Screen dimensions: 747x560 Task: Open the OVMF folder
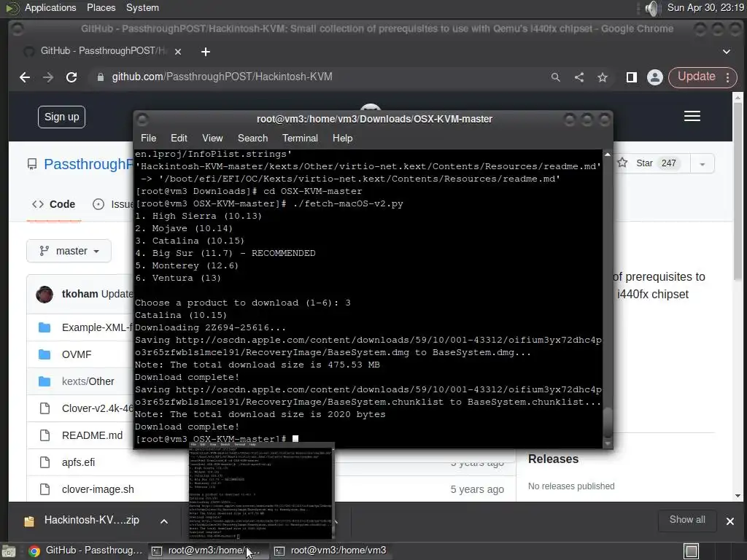tap(77, 354)
